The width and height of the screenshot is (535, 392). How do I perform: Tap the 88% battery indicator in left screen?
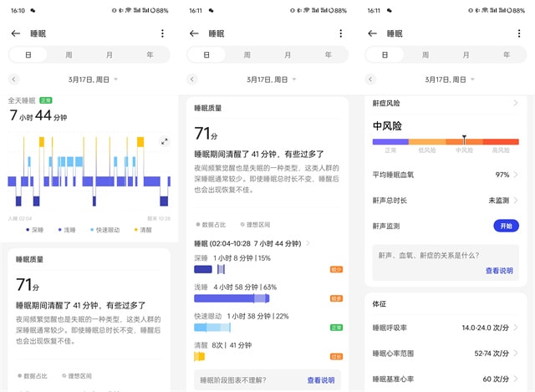click(x=160, y=11)
